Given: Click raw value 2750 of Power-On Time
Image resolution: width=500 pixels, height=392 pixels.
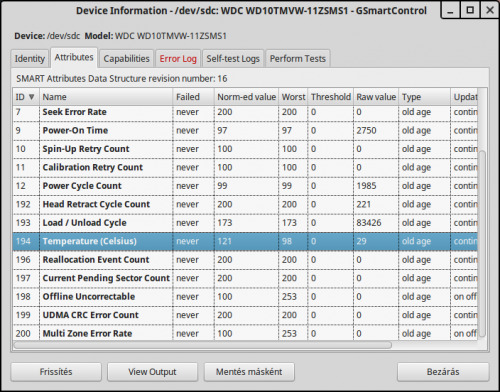Looking at the screenshot, I should click(x=366, y=131).
